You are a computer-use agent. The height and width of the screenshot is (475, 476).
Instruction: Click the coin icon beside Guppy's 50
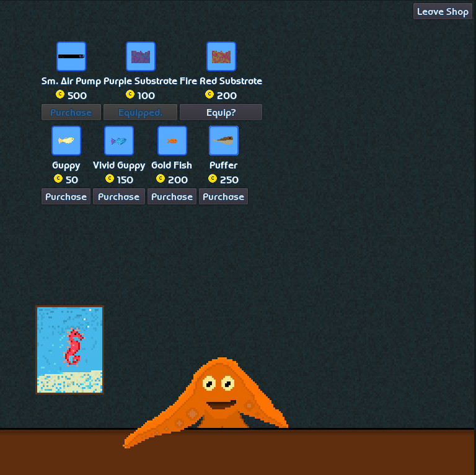pos(58,179)
